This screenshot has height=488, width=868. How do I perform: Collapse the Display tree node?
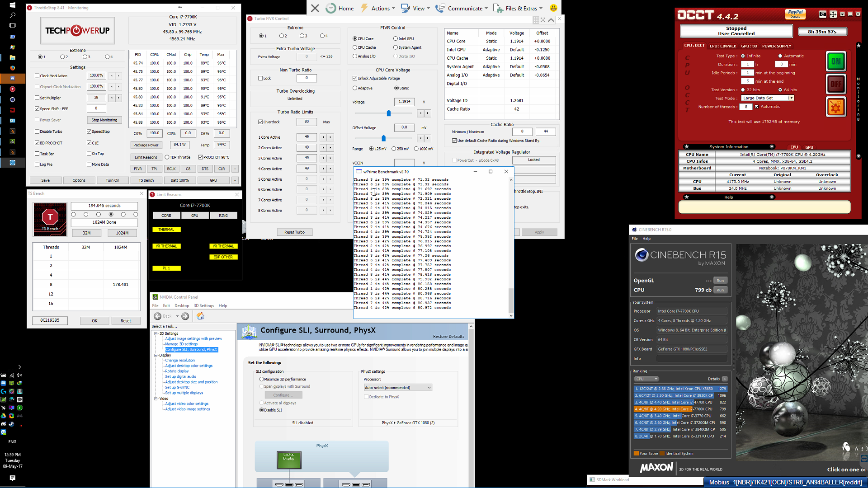tap(156, 355)
